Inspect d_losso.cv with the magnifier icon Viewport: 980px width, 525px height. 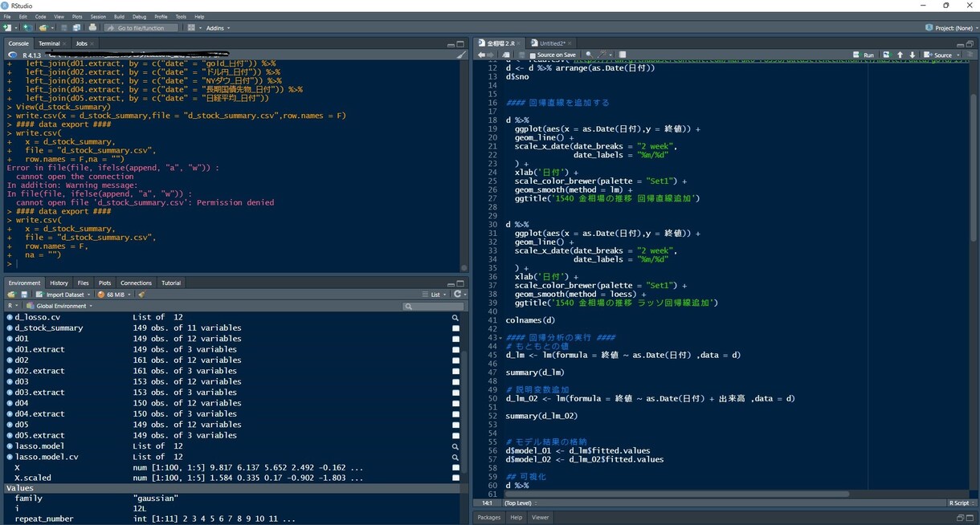pyautogui.click(x=455, y=318)
